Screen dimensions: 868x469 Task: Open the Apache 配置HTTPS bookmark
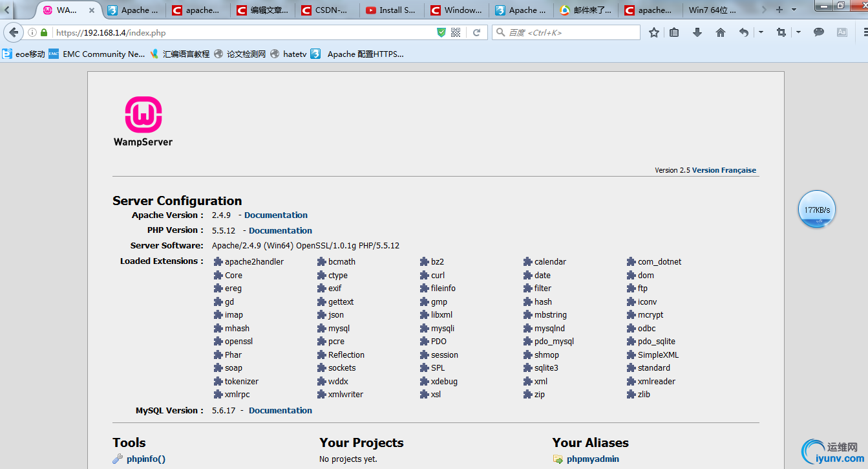click(357, 54)
